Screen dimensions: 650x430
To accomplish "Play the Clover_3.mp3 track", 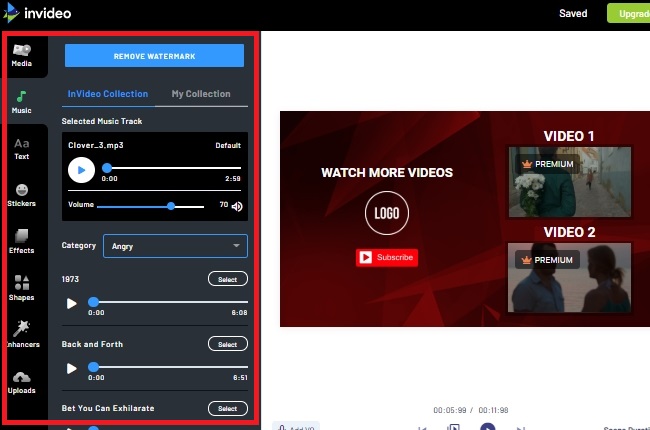I will pos(81,170).
